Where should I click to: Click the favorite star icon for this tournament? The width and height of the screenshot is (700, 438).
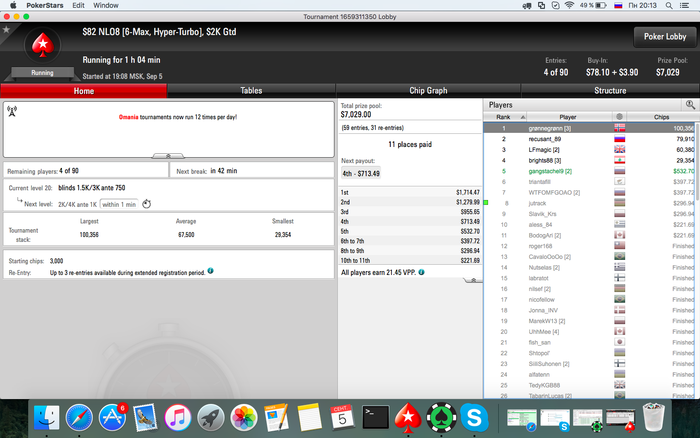[x=6, y=29]
